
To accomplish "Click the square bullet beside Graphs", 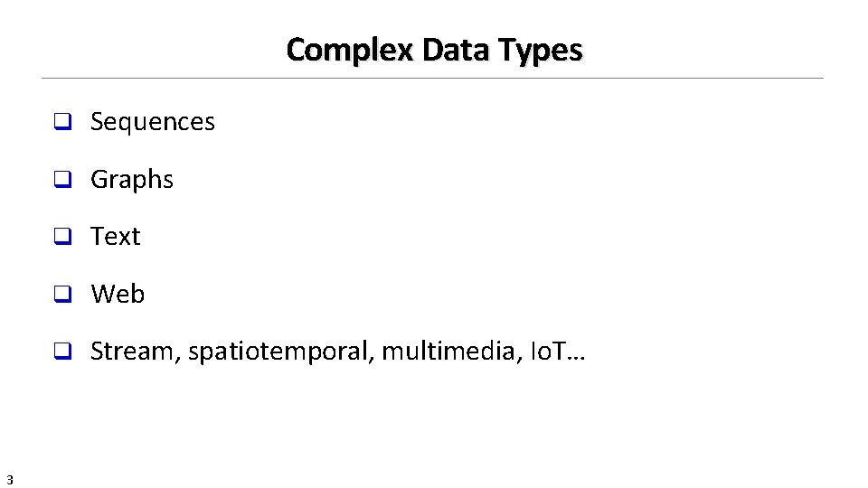I will (61, 181).
